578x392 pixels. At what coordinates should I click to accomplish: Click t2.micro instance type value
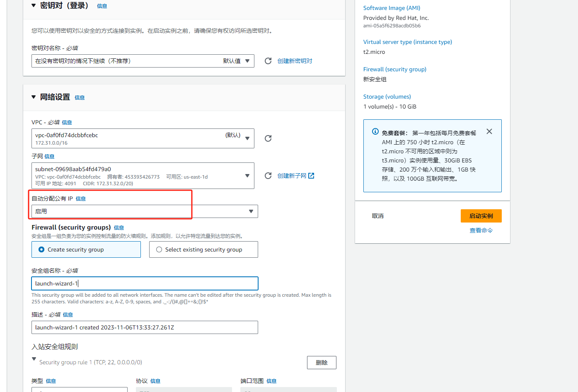tap(374, 52)
